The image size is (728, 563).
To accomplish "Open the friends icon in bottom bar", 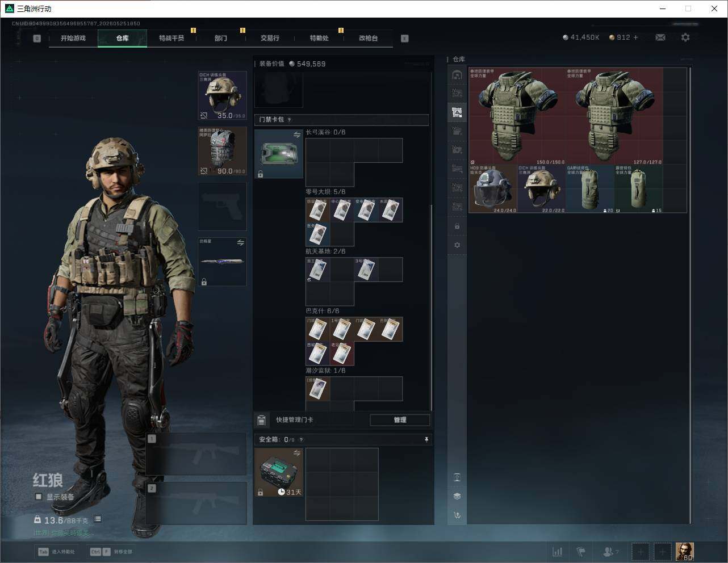I will coord(610,552).
